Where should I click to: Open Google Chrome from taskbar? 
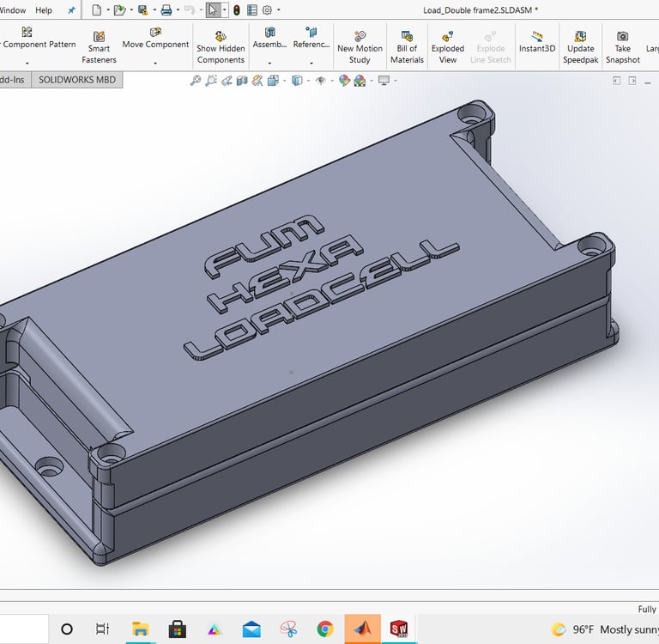click(325, 629)
